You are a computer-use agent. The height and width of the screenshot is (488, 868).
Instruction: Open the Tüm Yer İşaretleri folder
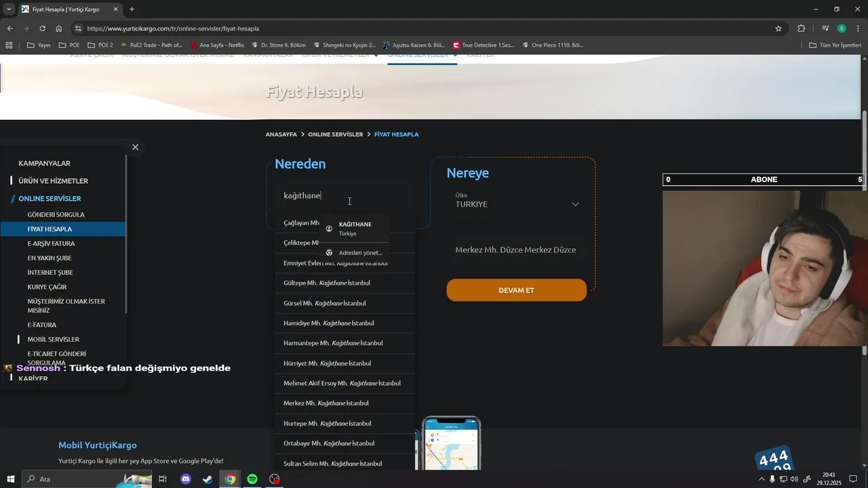(x=835, y=45)
